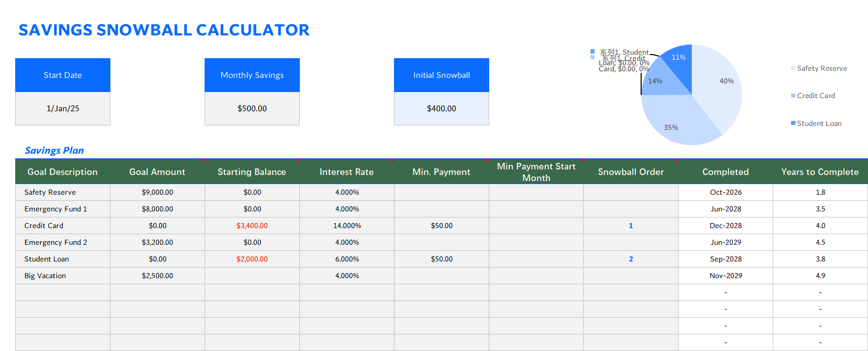This screenshot has width=868, height=351.
Task: Click the Initial Snowball header box
Action: tap(442, 75)
